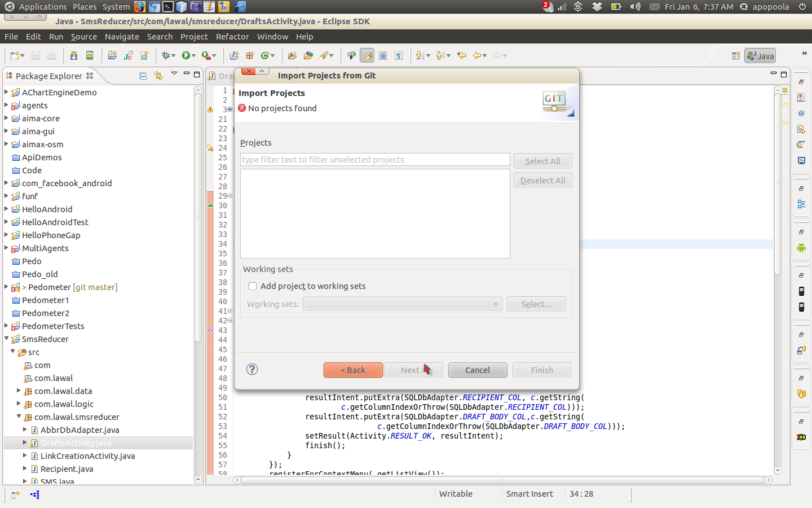The height and width of the screenshot is (508, 812).
Task: Click the Open Perspective icon
Action: pyautogui.click(x=735, y=56)
